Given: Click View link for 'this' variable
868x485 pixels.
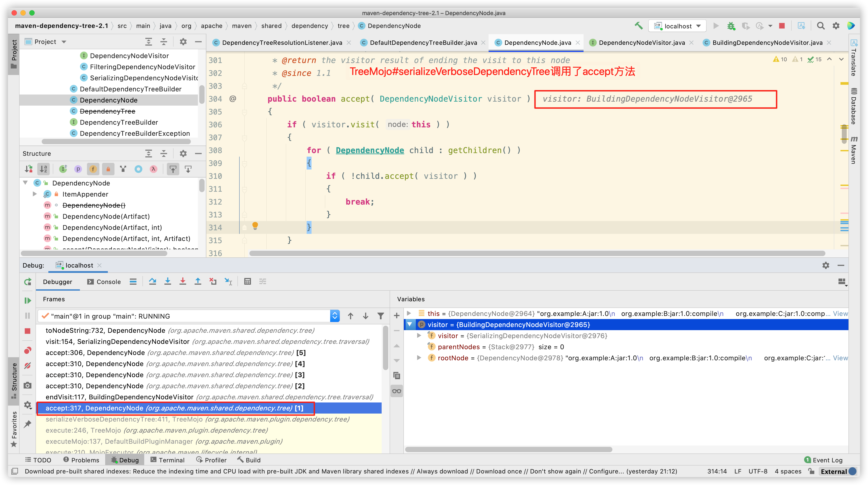Looking at the screenshot, I should (x=840, y=313).
